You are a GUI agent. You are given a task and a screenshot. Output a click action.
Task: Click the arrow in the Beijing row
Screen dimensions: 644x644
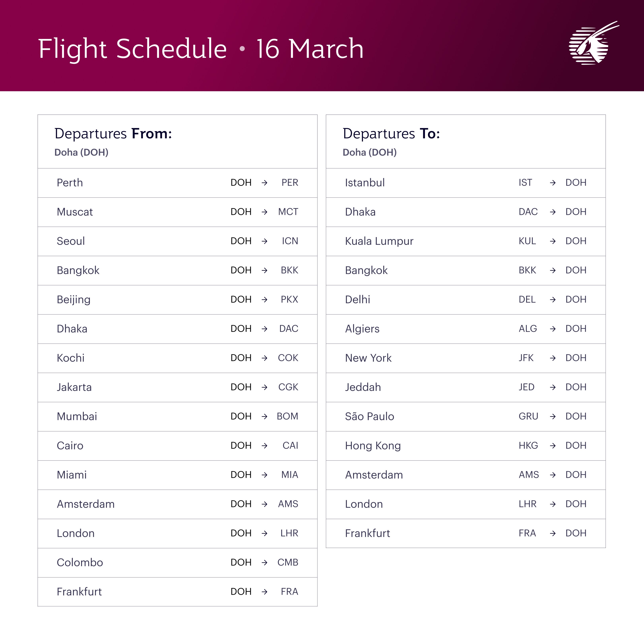264,299
